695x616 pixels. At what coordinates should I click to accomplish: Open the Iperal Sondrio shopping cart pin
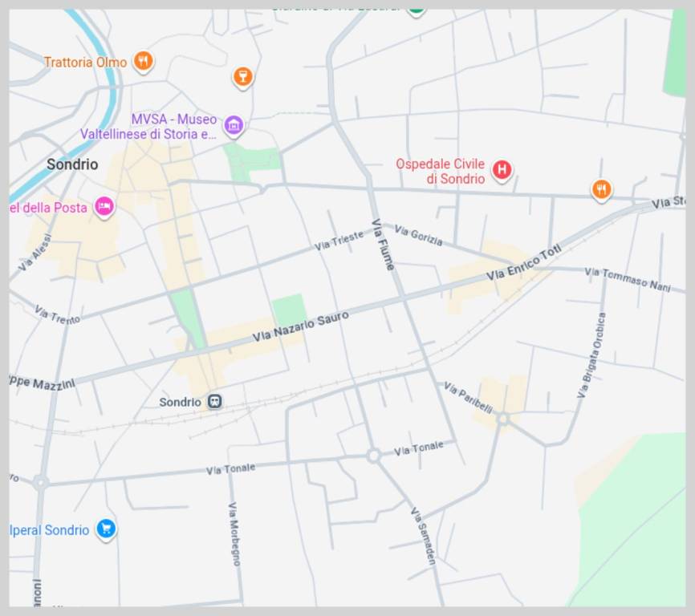coord(105,529)
